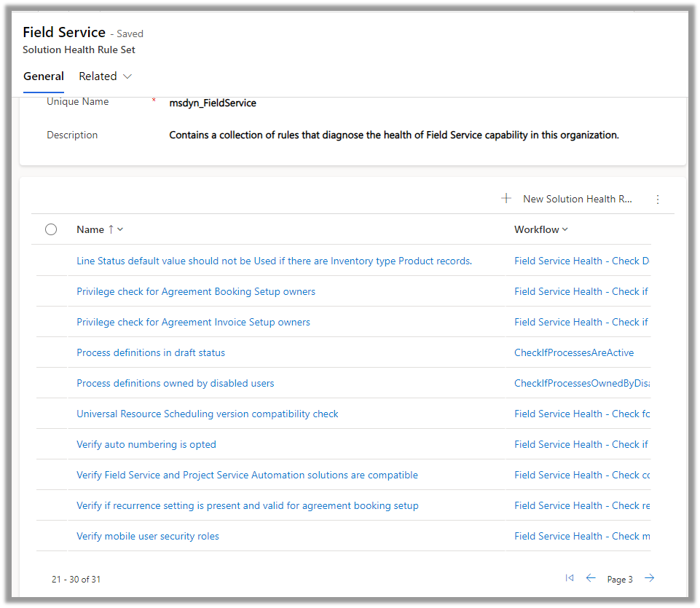Open Verify auto numbering is opted rule
700x608 pixels.
coord(146,444)
